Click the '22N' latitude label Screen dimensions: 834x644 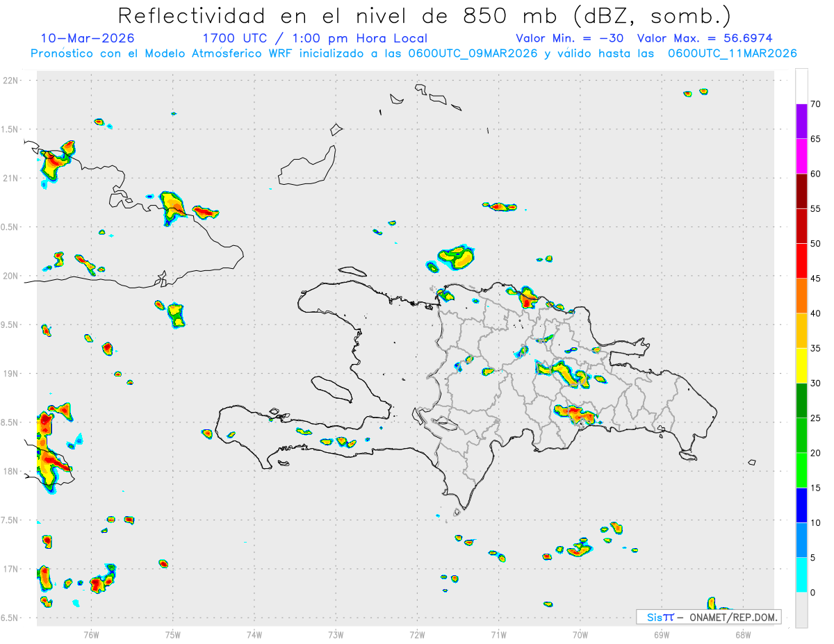[12, 81]
